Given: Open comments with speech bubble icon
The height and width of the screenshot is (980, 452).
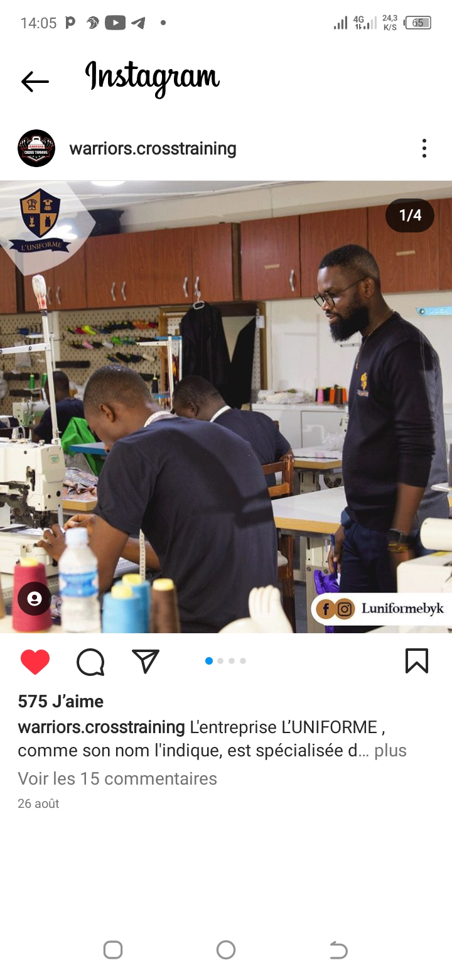Looking at the screenshot, I should (x=90, y=661).
